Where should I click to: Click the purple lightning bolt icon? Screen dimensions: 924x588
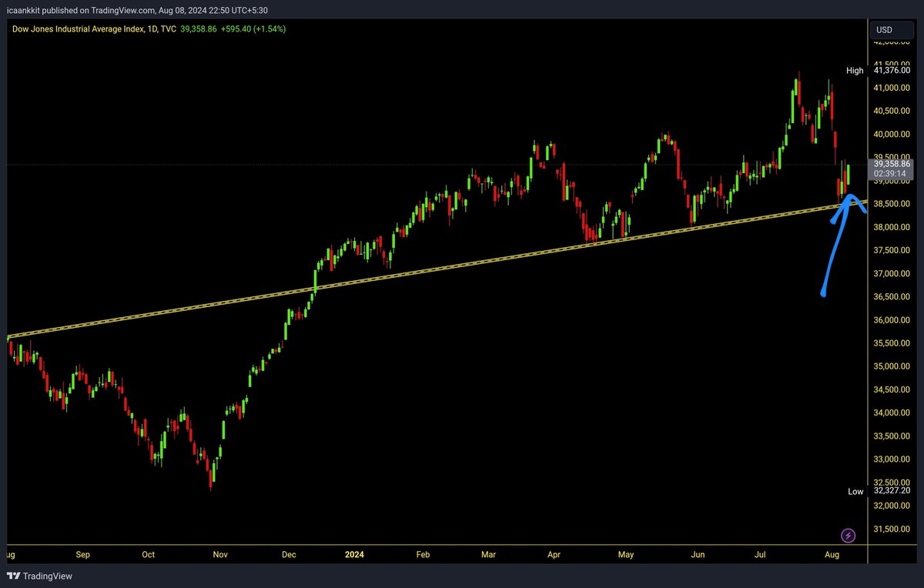click(849, 535)
